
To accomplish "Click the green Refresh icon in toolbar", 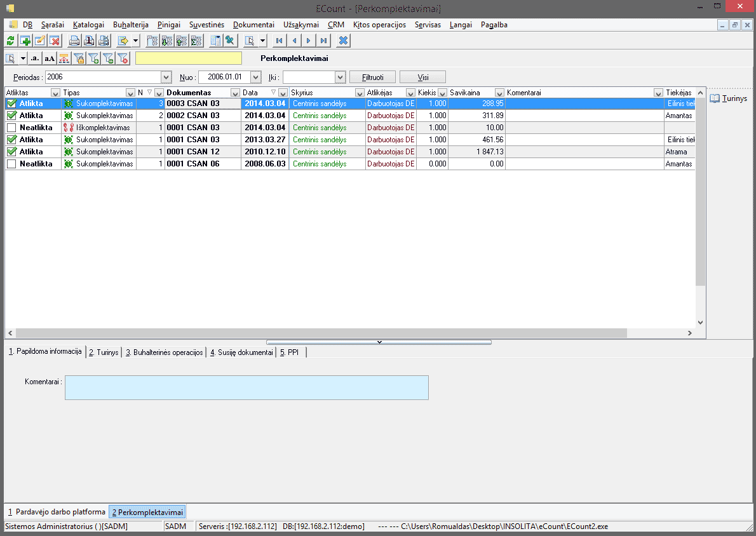I will 10,41.
